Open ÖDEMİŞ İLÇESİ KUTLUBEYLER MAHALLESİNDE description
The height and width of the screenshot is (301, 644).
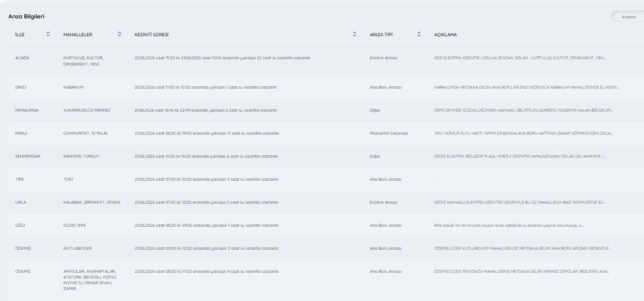pyautogui.click(x=523, y=248)
